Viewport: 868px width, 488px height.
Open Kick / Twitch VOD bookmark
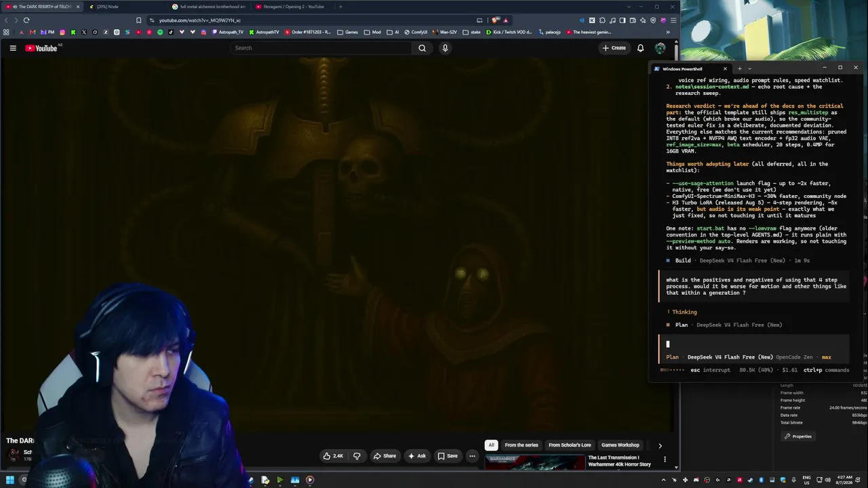coord(509,32)
